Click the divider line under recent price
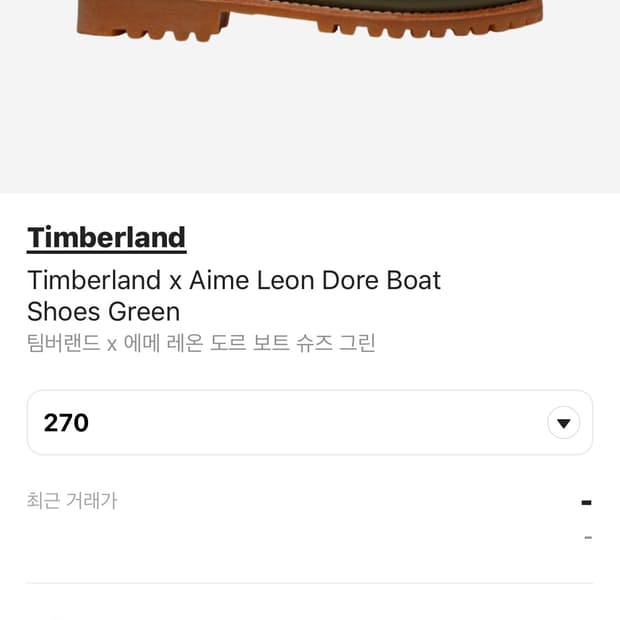Image resolution: width=620 pixels, height=620 pixels. point(310,583)
